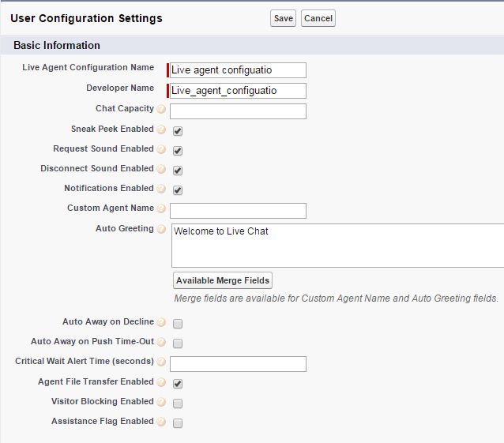The height and width of the screenshot is (443, 504).
Task: Click help icon beside Custom Agent Name
Action: click(x=161, y=209)
